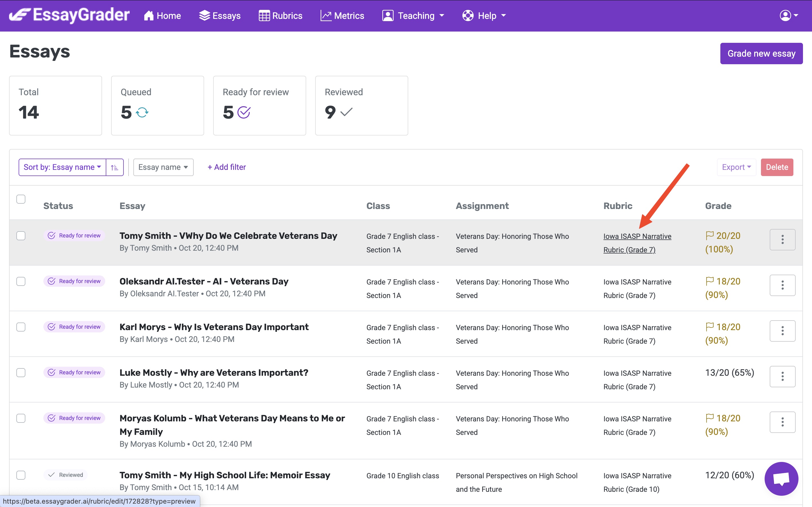The height and width of the screenshot is (507, 812).
Task: Open the Essay name filter dropdown
Action: tap(163, 167)
